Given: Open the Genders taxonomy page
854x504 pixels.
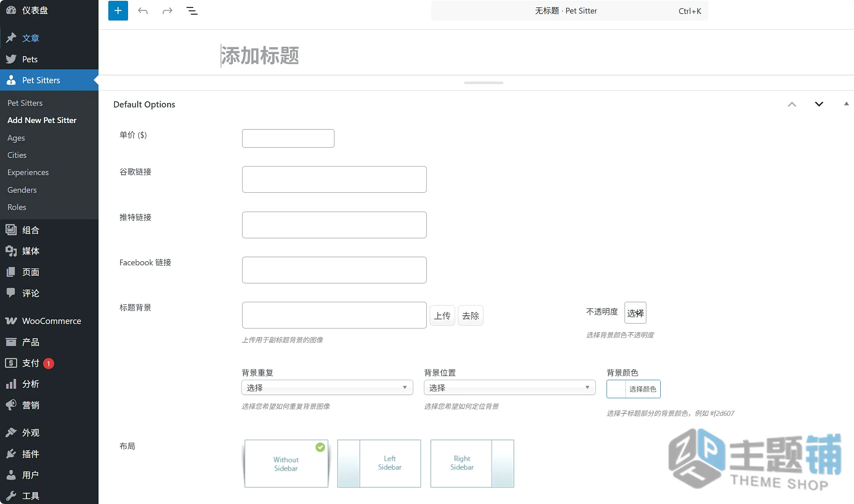Looking at the screenshot, I should [x=22, y=190].
